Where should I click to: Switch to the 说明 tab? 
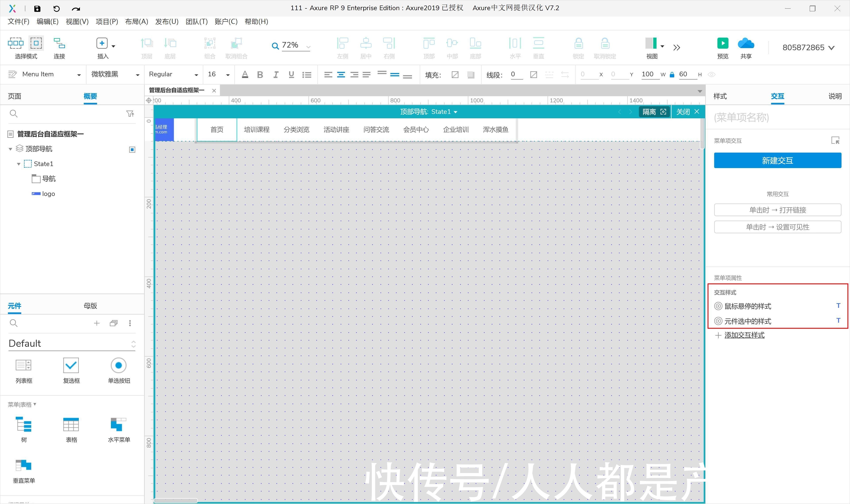click(x=835, y=96)
